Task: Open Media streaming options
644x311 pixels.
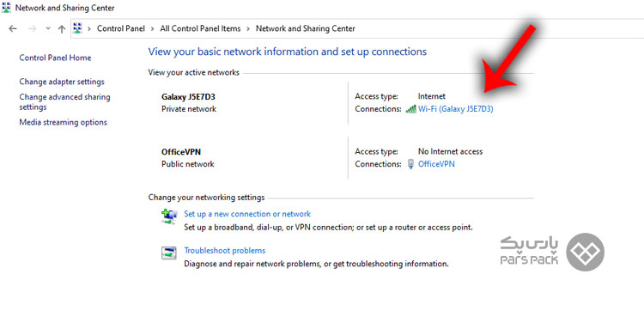Action: click(64, 123)
